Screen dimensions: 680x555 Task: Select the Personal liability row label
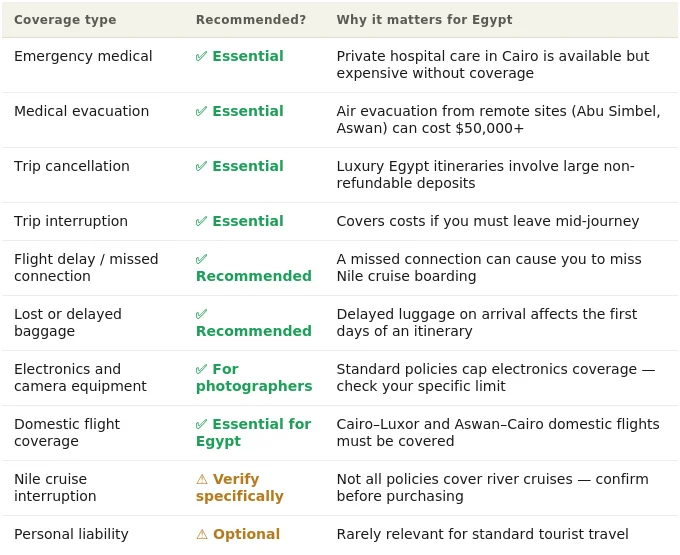pyautogui.click(x=71, y=534)
